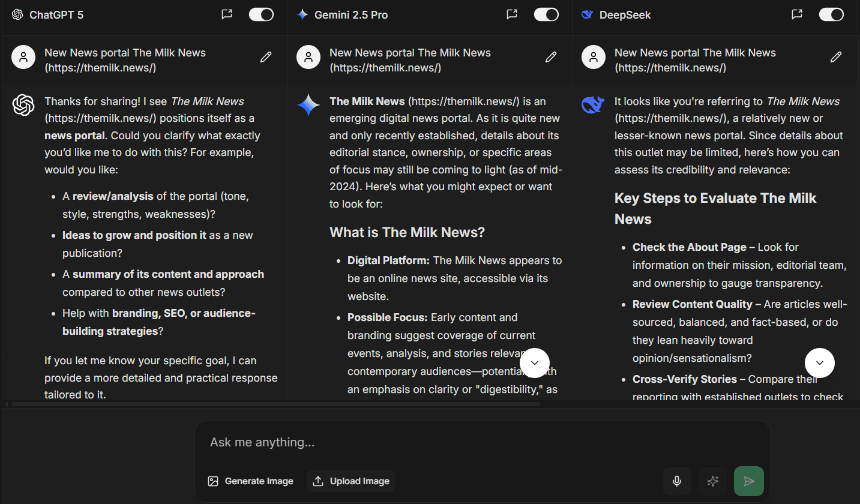
Task: Select the Gemini 2.5 Pro column title
Action: pos(351,15)
